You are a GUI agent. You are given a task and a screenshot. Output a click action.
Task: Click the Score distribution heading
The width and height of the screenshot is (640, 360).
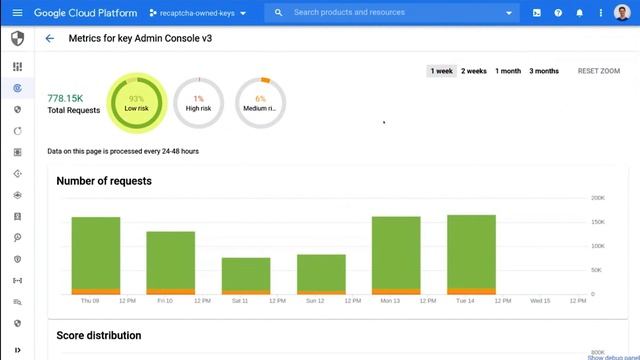(x=99, y=335)
